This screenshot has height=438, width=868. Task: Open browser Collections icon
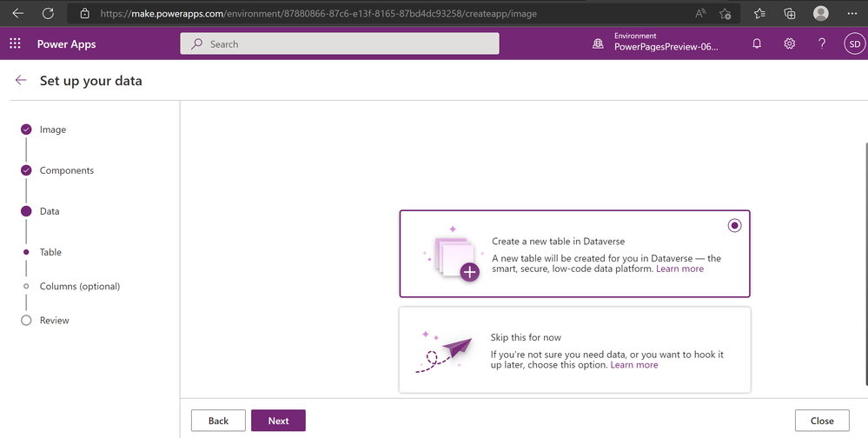pyautogui.click(x=790, y=13)
